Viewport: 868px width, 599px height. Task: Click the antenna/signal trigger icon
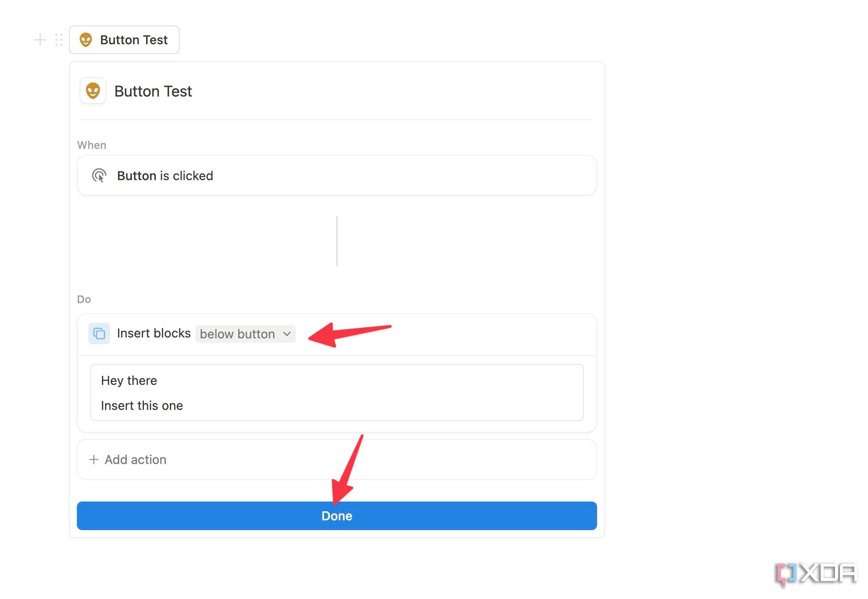100,176
